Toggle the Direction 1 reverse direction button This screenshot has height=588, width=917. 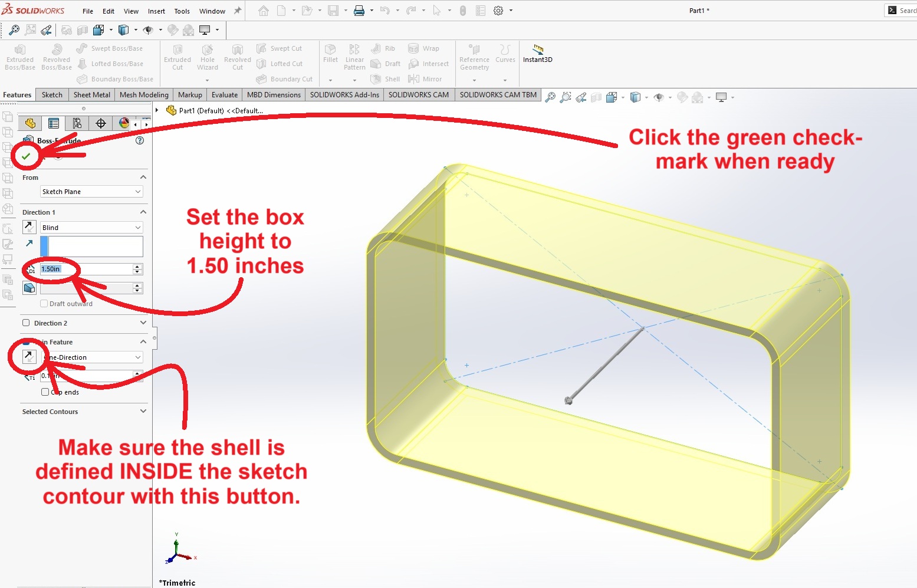[29, 227]
